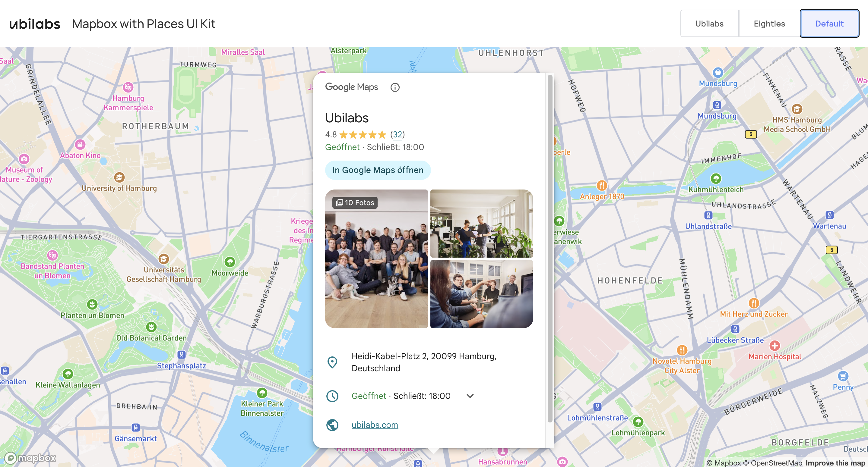868x467 pixels.
Task: Click the Ubilabs place title
Action: pos(347,118)
